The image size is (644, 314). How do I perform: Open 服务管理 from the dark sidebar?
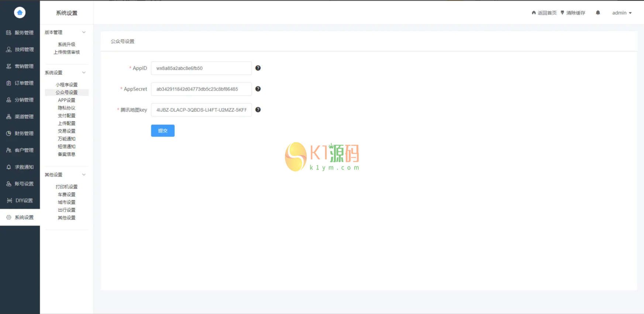pos(20,32)
